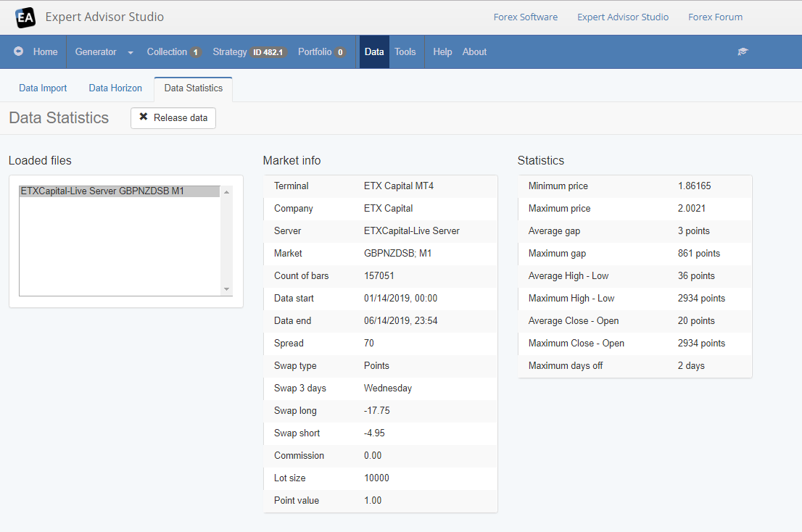
Task: Click the Swap short value -4.95
Action: [374, 433]
